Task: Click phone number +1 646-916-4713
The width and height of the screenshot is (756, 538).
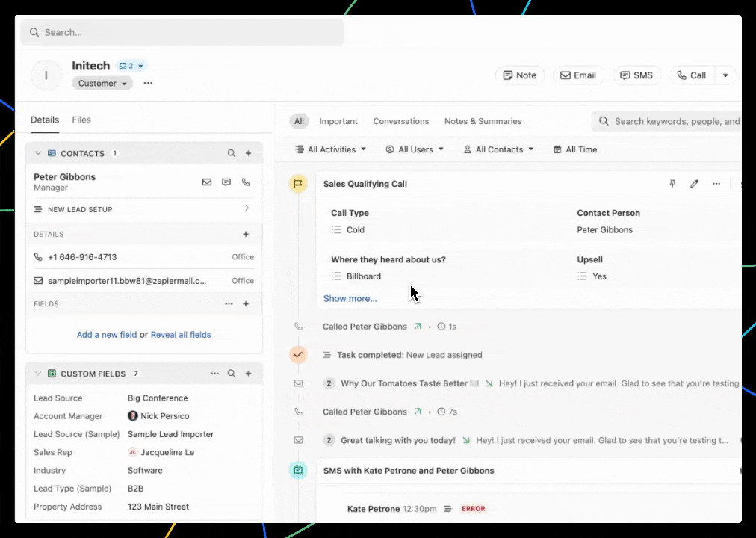Action: click(x=82, y=257)
